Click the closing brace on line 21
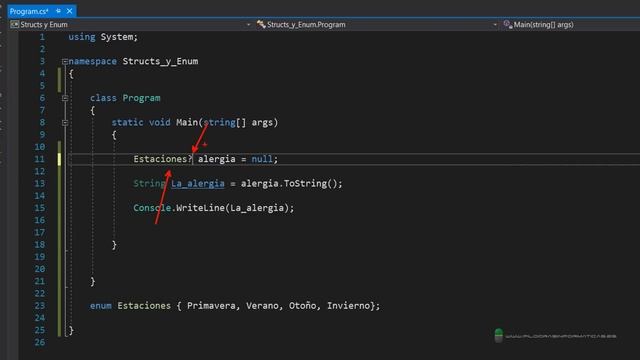Viewport: 640px width, 360px height. point(93,282)
